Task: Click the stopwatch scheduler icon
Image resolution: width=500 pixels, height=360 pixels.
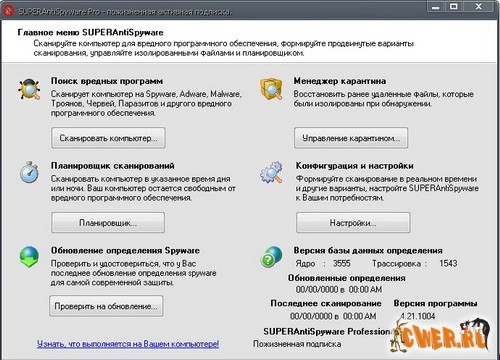Action: [x=29, y=172]
